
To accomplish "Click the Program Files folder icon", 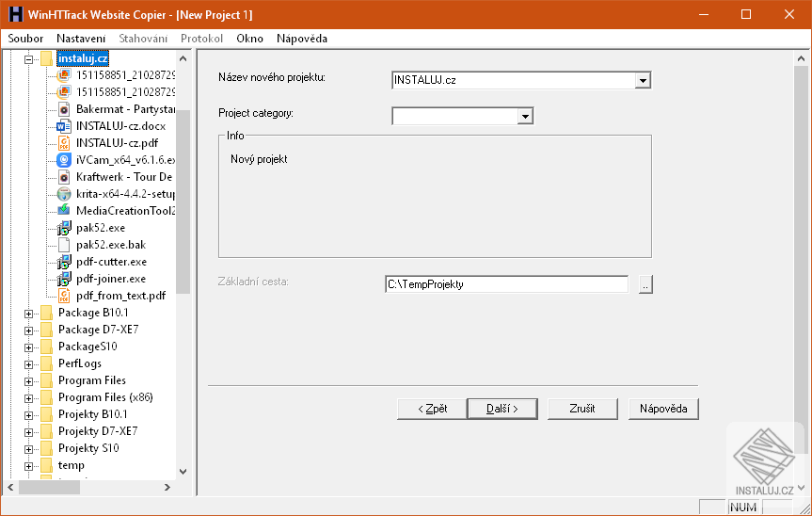I will [47, 380].
